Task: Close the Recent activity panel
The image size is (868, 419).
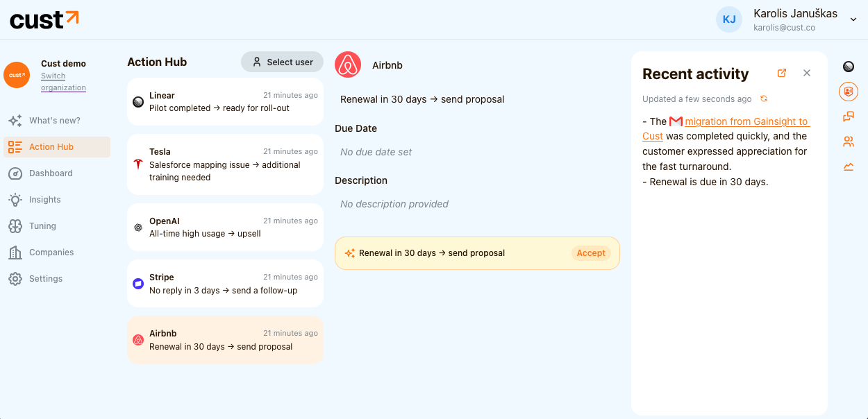Action: point(807,73)
